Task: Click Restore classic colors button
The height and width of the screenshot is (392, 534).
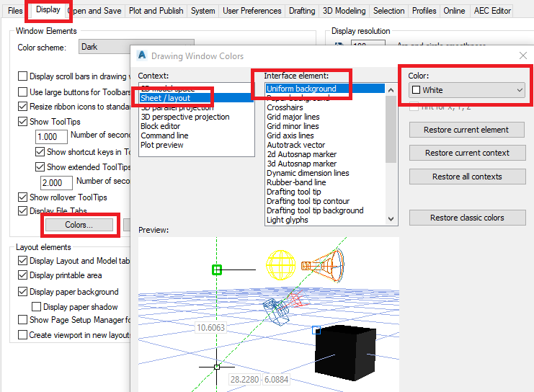Action: tap(467, 218)
